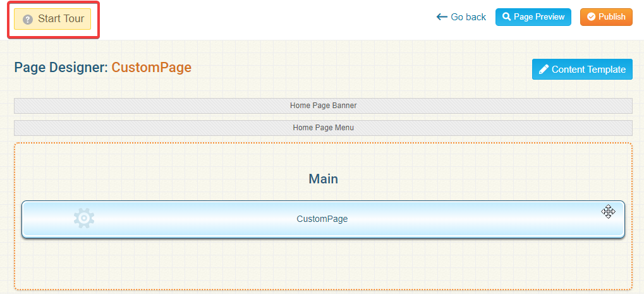Open Content Template via its label text

pyautogui.click(x=588, y=70)
